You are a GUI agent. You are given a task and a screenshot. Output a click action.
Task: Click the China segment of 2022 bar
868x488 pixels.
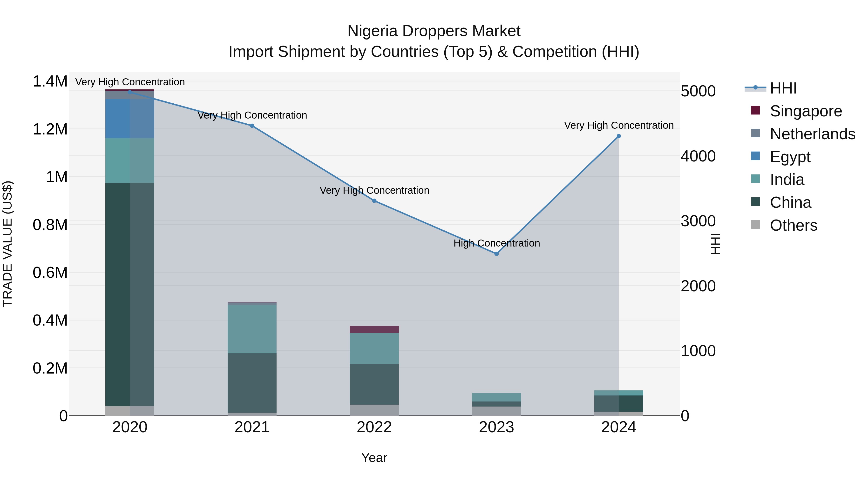[x=374, y=384]
